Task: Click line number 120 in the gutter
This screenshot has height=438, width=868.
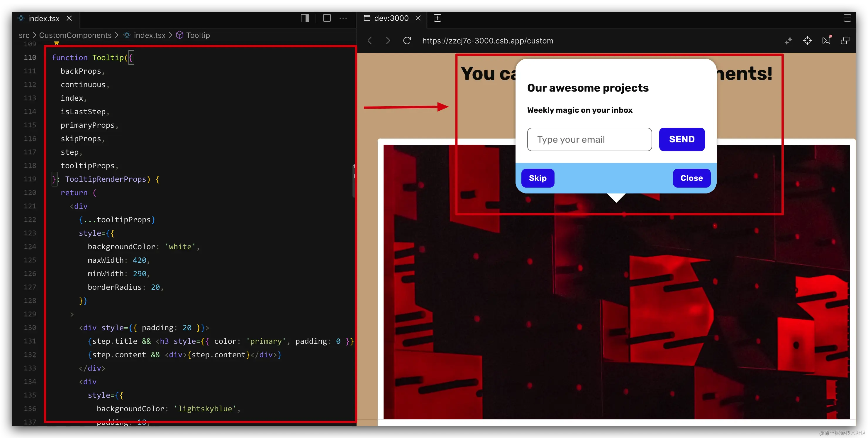Action: click(30, 193)
